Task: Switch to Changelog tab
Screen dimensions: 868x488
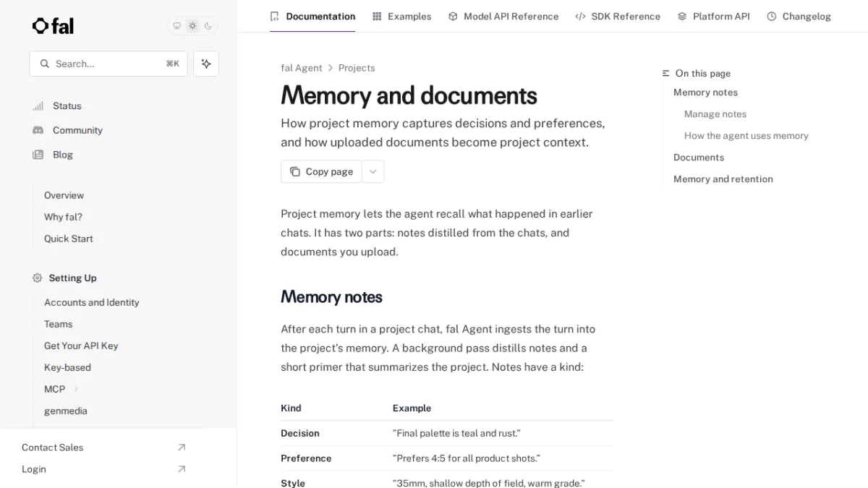Action: click(799, 16)
